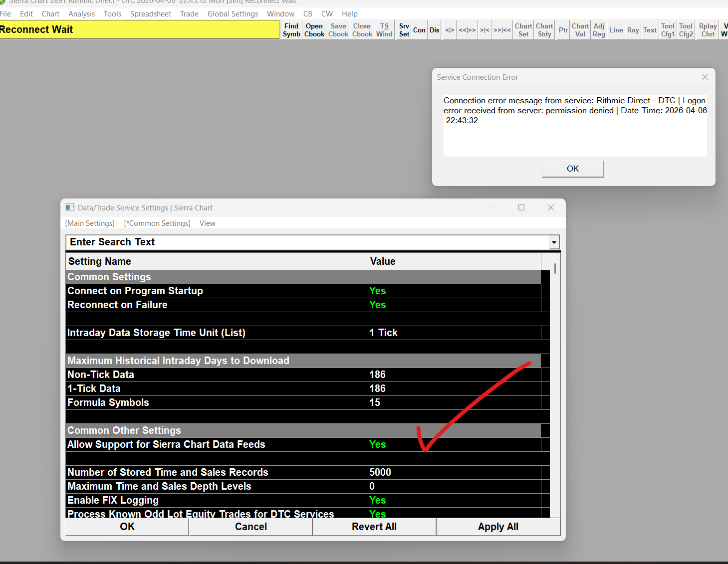Click Rplay Chrt toolbar button
Viewport: 728px width, 564px height.
point(708,30)
